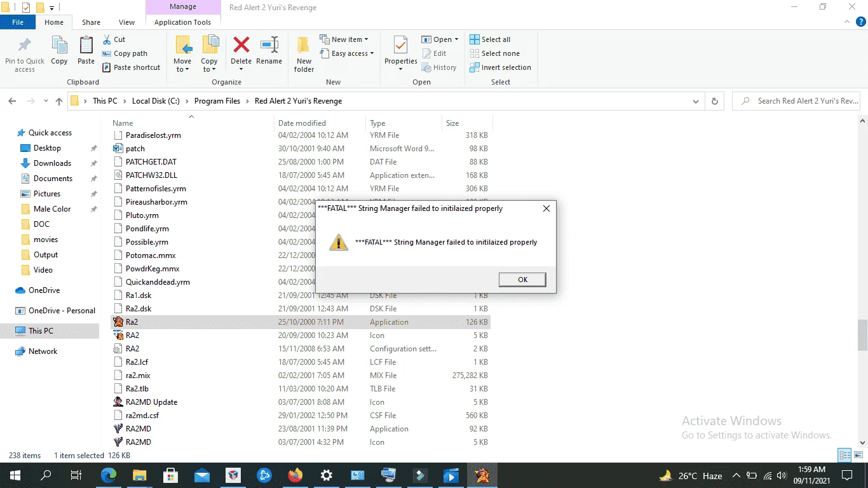868x488 pixels.
Task: Open Microsoft Edge from the taskbar
Action: coord(109,475)
